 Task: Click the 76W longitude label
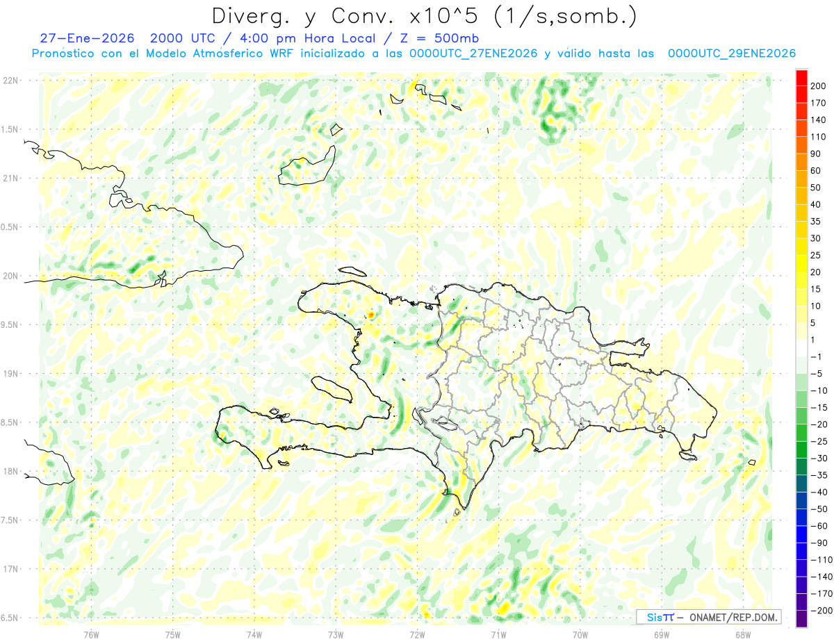[x=91, y=634]
